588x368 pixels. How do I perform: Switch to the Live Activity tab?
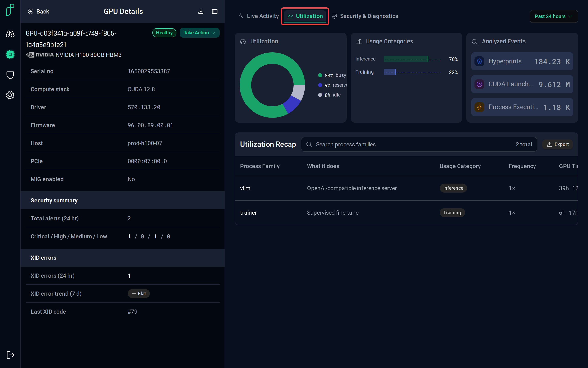(259, 16)
